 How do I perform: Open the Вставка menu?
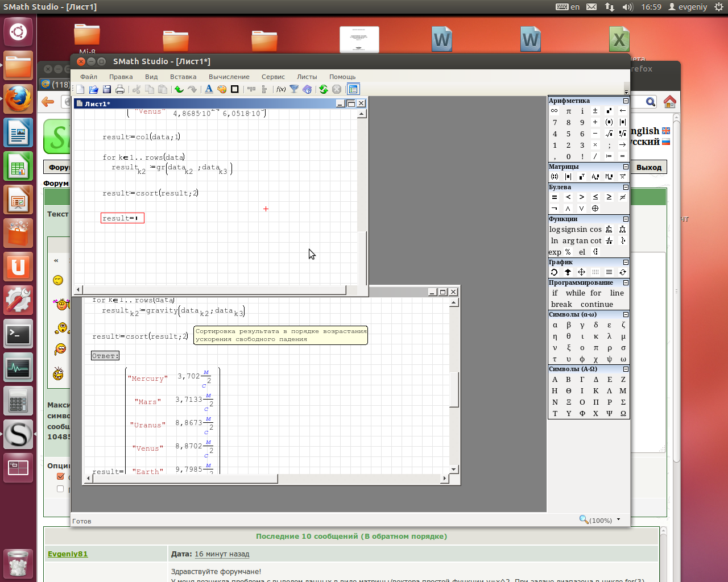click(x=183, y=77)
